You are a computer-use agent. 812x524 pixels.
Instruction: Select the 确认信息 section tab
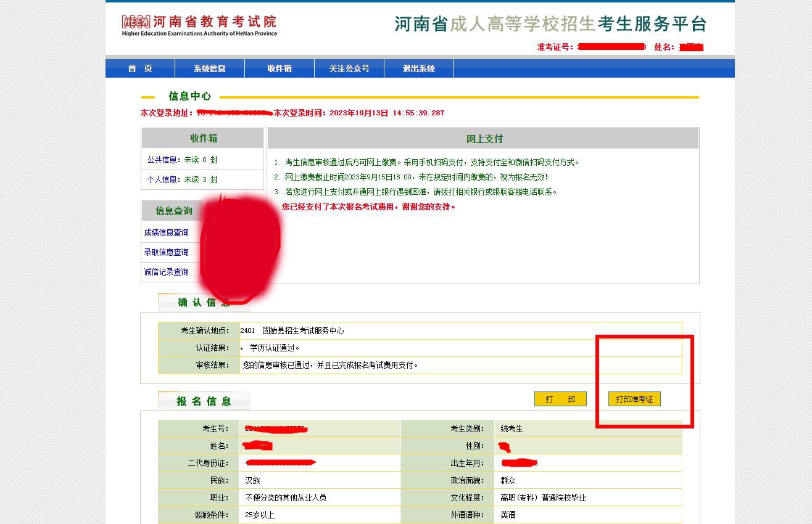204,302
